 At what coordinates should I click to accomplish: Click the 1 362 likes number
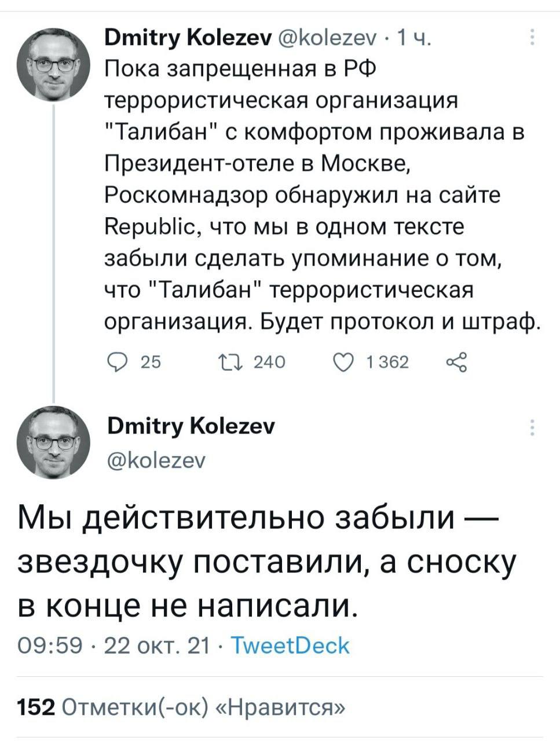pyautogui.click(x=387, y=362)
